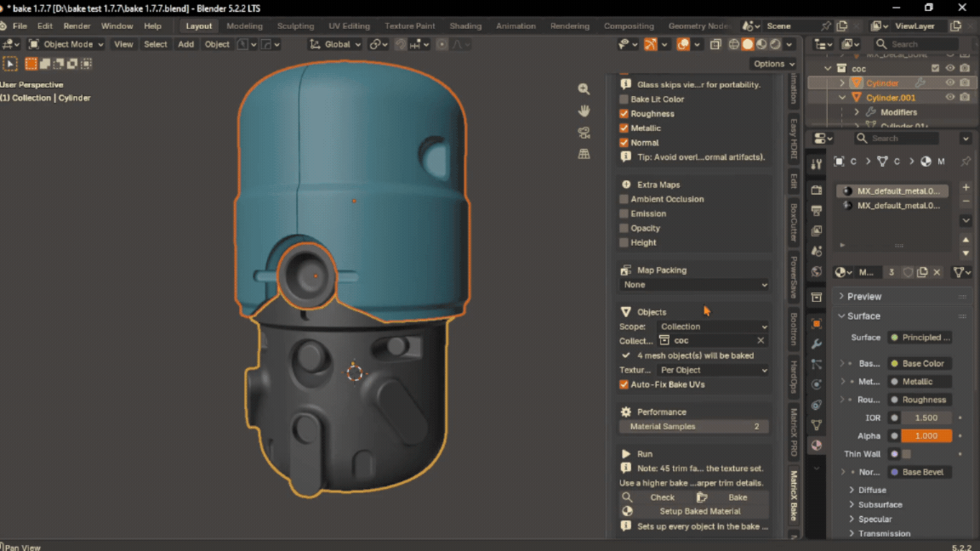Adjust the IOR value field

926,418
